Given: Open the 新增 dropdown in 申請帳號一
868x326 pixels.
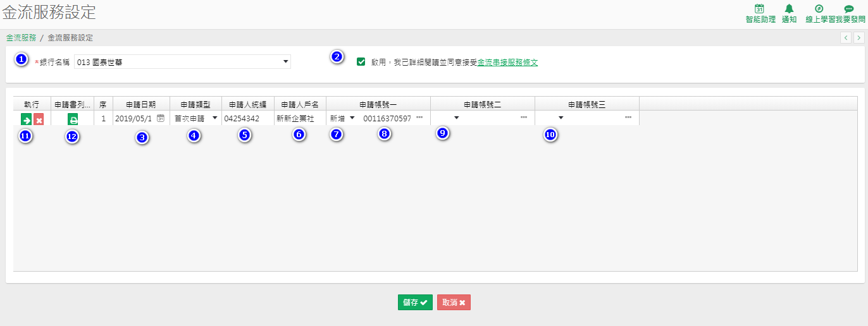Looking at the screenshot, I should 352,118.
